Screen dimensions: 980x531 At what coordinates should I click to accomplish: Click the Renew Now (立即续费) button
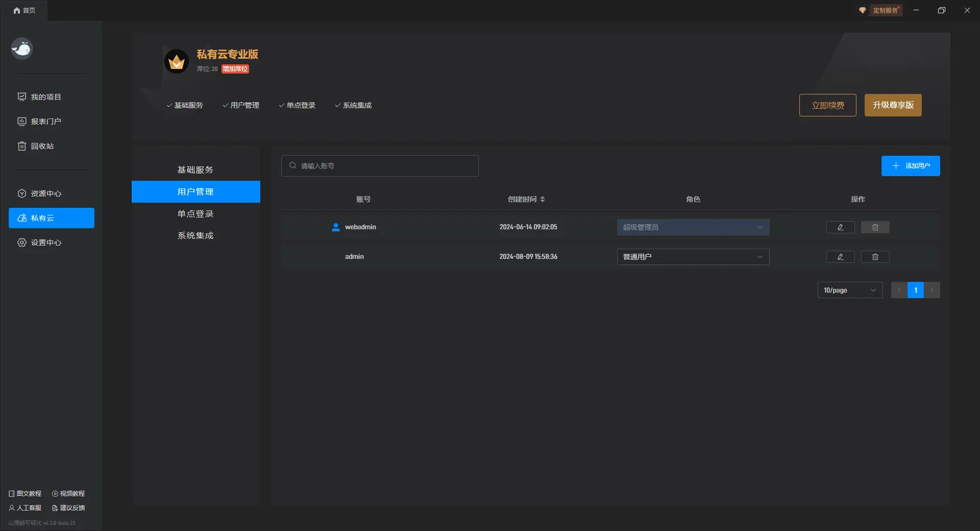click(827, 105)
